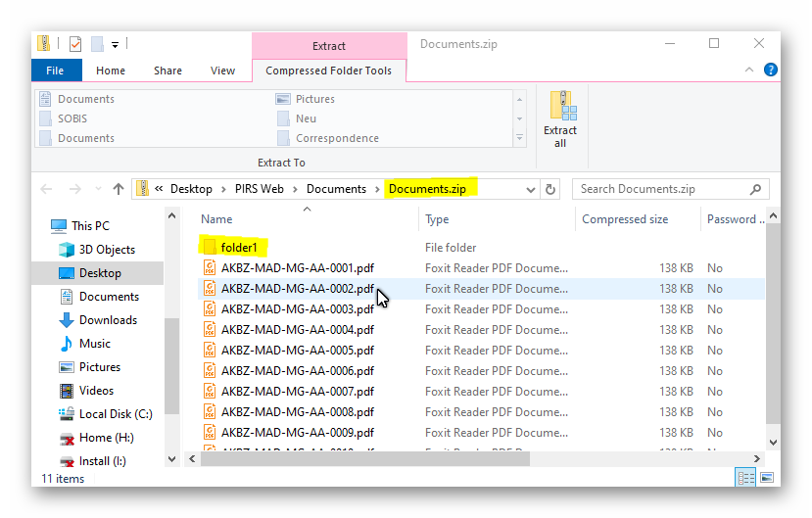
Task: Select the Home (H:) network drive
Action: [96, 438]
